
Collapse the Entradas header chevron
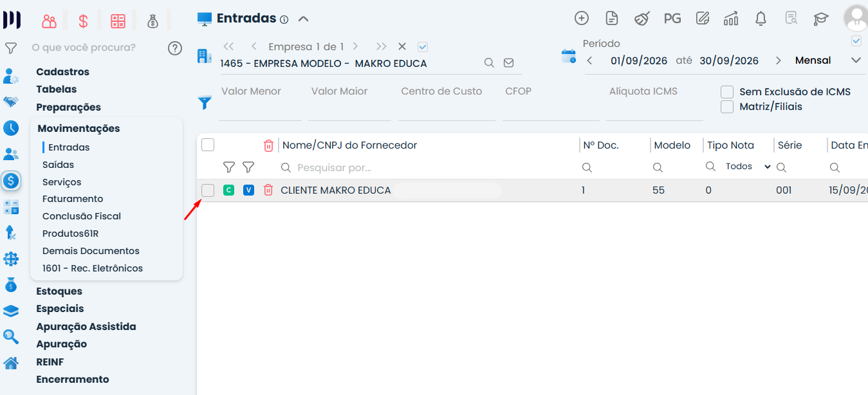pos(304,19)
